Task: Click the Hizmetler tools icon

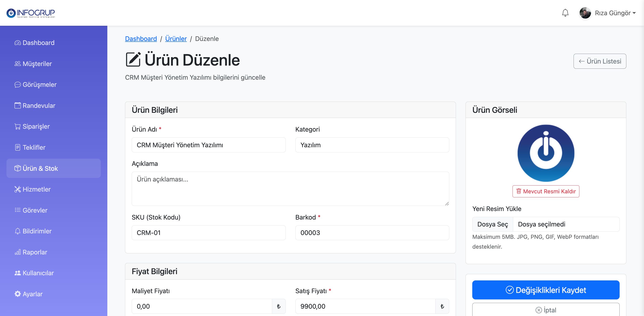Action: pyautogui.click(x=17, y=189)
